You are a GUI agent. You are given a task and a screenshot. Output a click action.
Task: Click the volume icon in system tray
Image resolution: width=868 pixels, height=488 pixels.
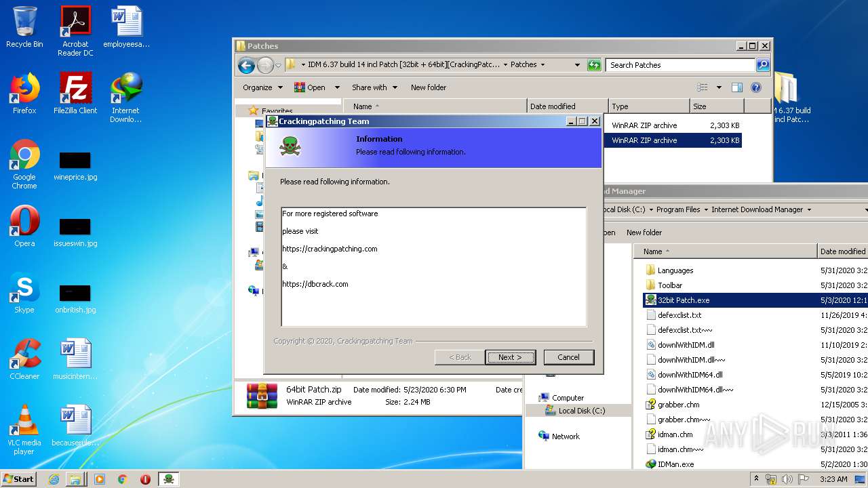[787, 479]
